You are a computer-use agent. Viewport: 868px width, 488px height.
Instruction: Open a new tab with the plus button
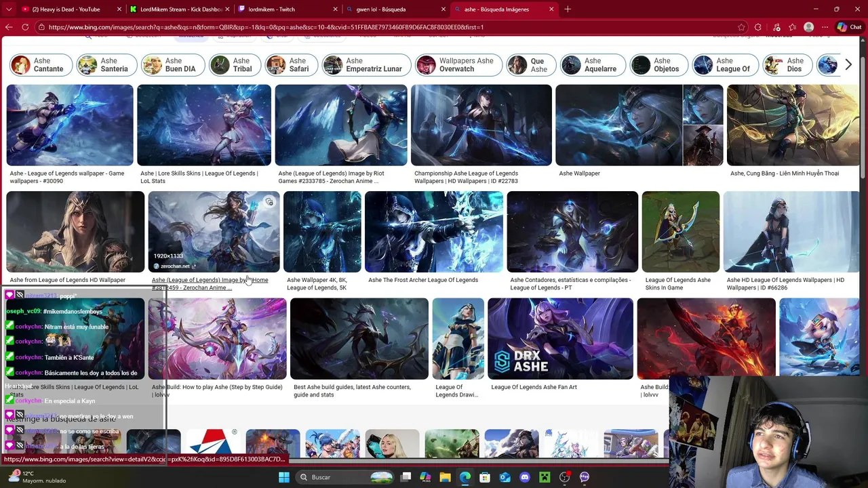(568, 9)
